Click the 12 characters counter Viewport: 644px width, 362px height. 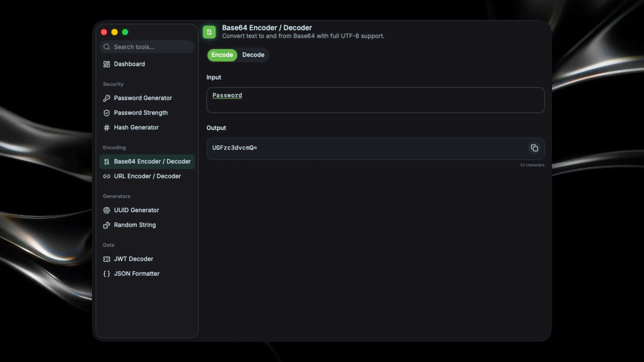click(532, 165)
